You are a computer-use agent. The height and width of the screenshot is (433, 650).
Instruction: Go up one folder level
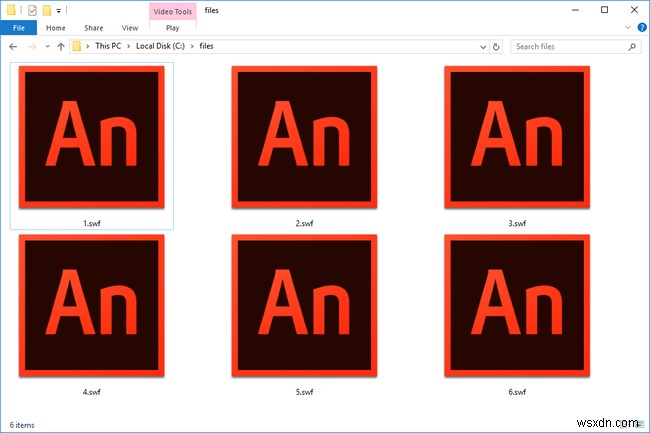pyautogui.click(x=61, y=46)
